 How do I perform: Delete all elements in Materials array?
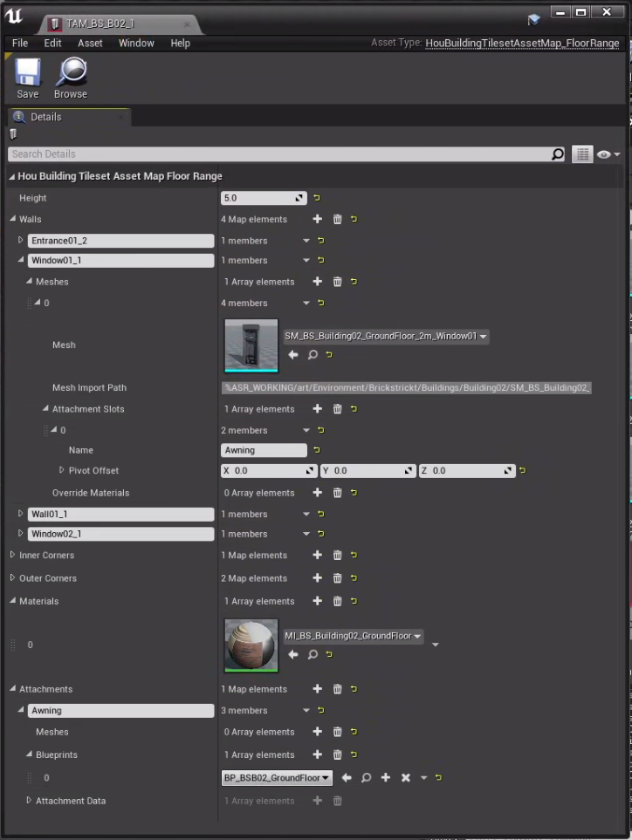[x=338, y=601]
